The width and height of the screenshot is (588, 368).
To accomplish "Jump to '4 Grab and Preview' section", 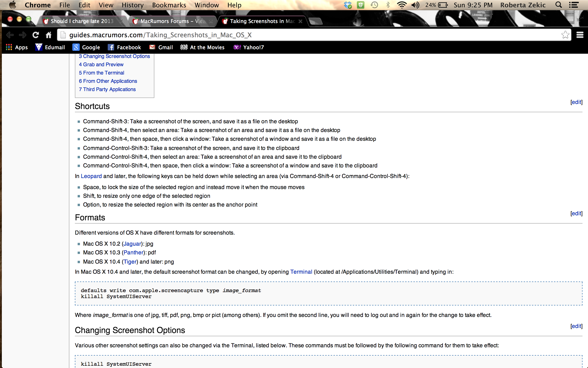I will coord(101,64).
